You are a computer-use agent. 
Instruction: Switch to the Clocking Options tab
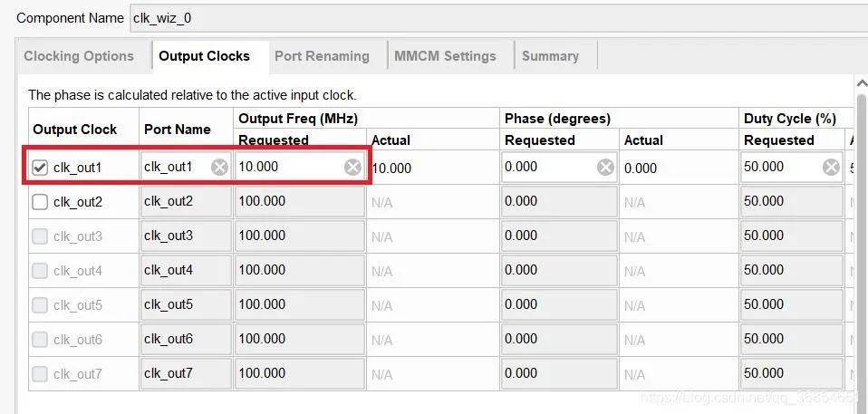[79, 56]
